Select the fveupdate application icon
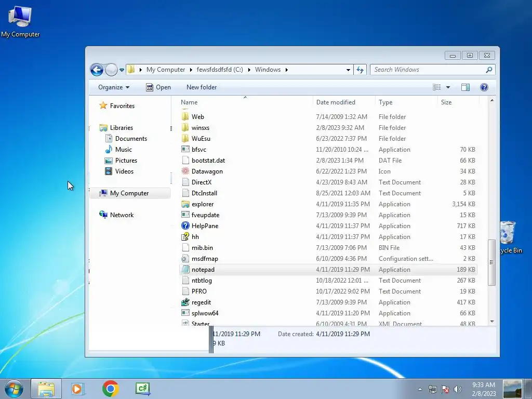Image resolution: width=532 pixels, height=399 pixels. [x=185, y=215]
